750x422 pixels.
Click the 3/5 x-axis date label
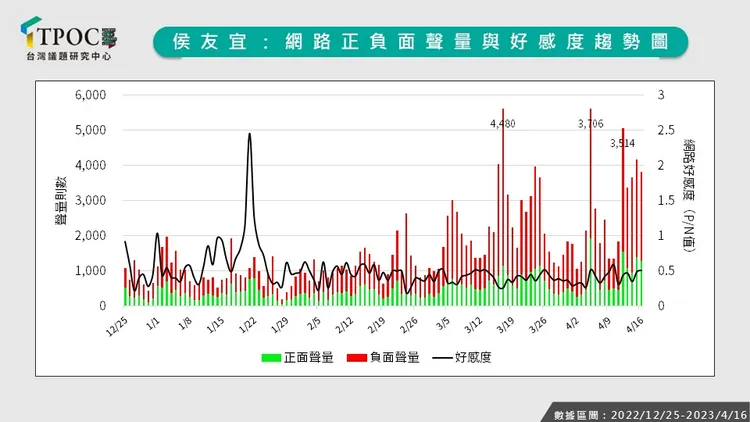[x=442, y=324]
